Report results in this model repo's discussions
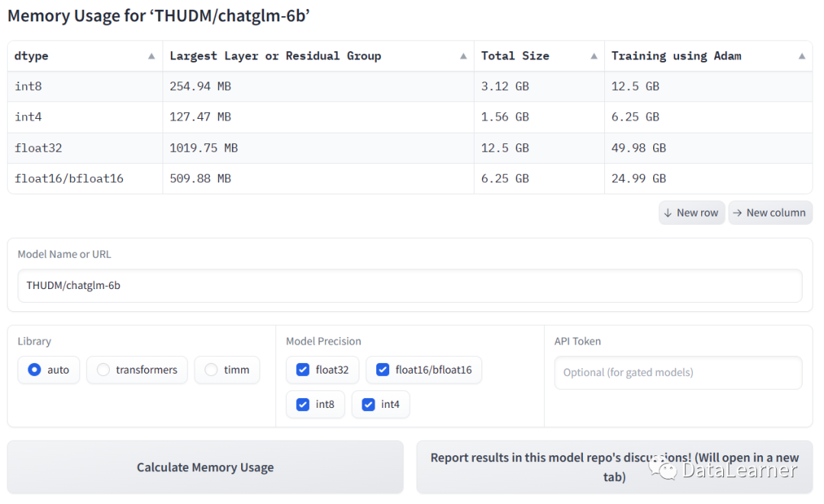This screenshot has height=504, width=824. [614, 467]
